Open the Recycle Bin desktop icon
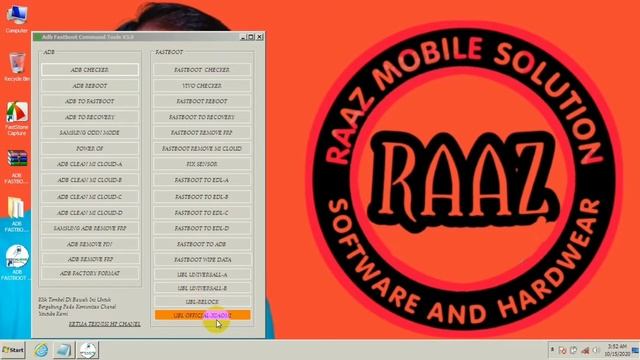The height and width of the screenshot is (360, 640). tap(17, 67)
